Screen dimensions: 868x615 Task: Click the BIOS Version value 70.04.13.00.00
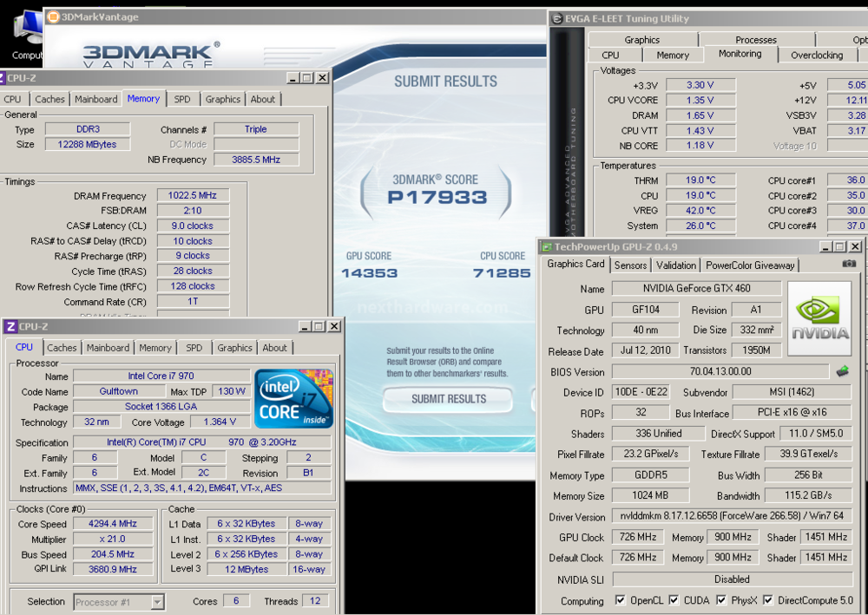click(x=720, y=371)
